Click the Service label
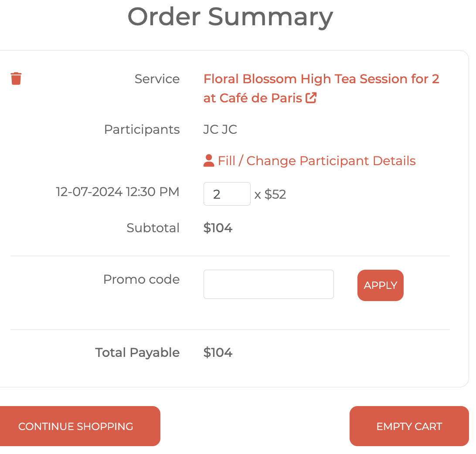Viewport: 476px width, 454px height. (x=157, y=79)
